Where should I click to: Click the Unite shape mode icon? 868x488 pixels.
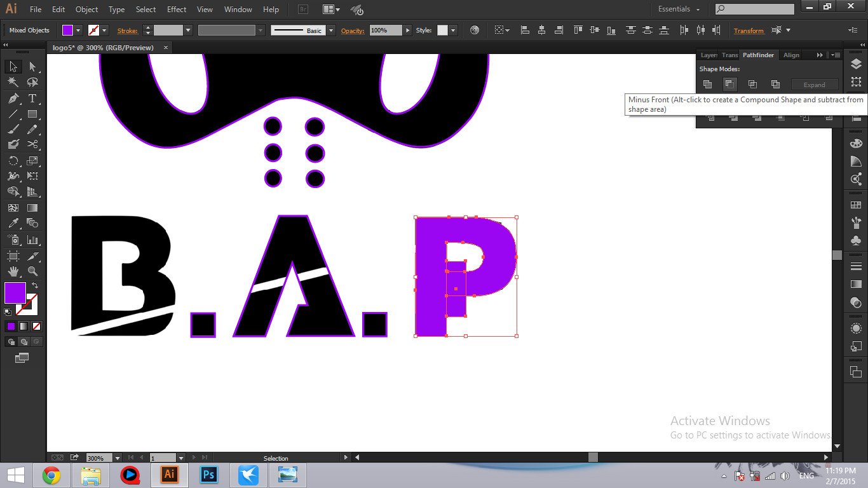coord(707,84)
